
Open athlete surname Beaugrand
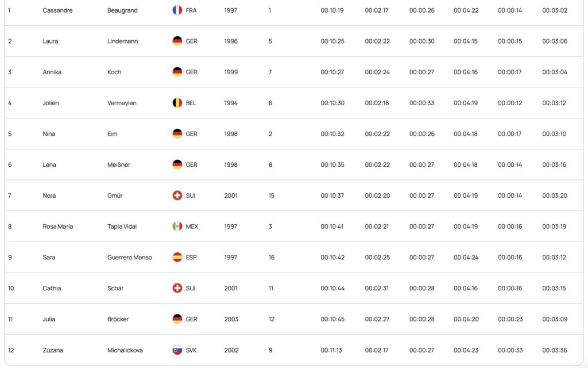click(122, 10)
